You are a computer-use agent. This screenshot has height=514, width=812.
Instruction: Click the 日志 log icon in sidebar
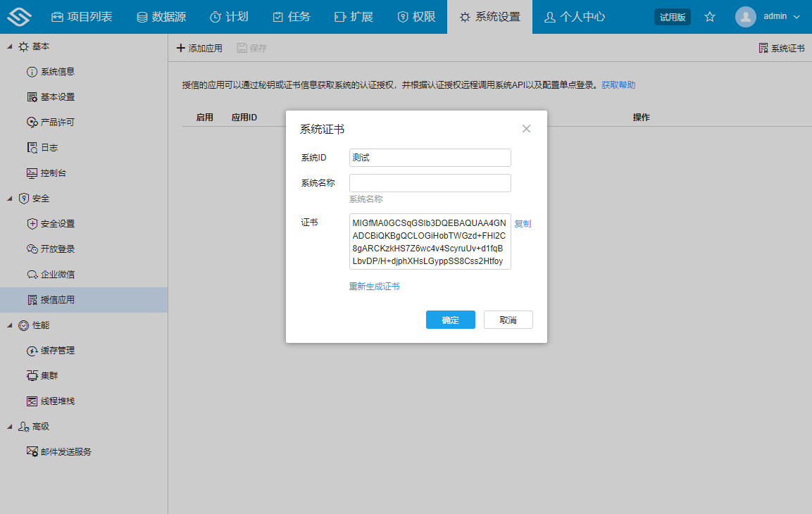pyautogui.click(x=32, y=148)
